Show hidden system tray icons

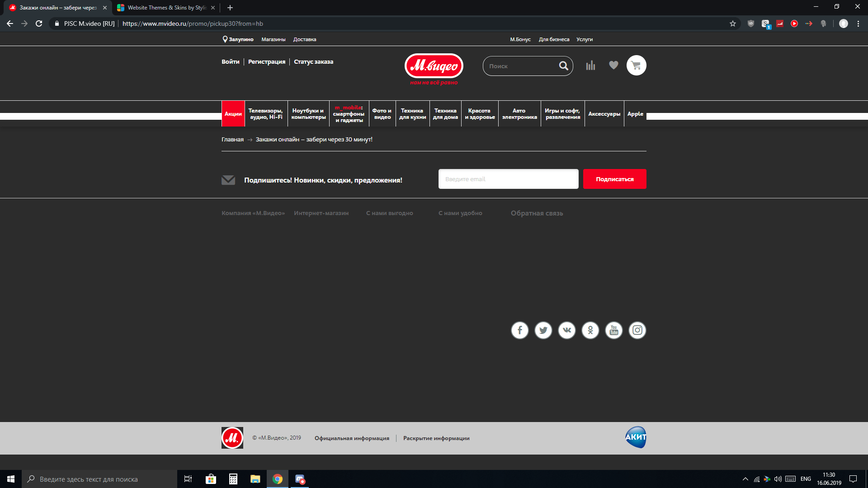[745, 479]
